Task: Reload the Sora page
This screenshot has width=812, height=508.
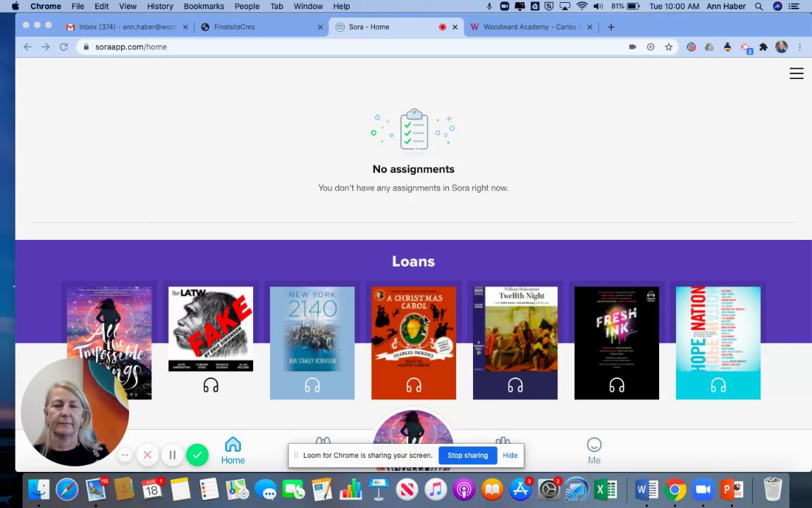Action: pos(63,47)
